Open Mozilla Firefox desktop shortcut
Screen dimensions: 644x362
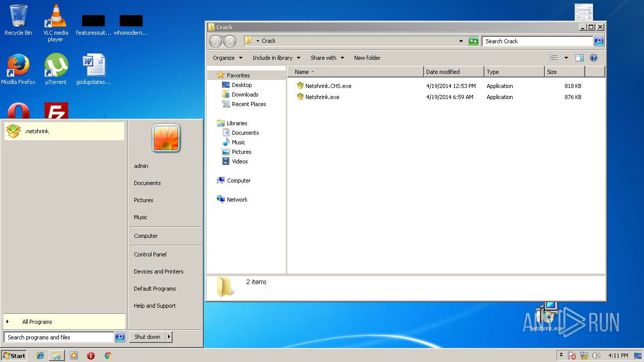tap(18, 69)
